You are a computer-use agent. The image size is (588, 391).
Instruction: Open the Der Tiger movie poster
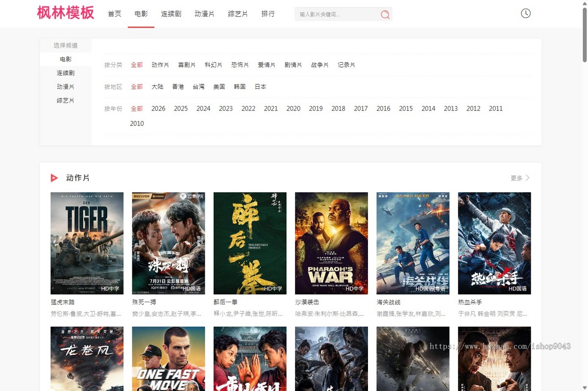[x=87, y=243]
